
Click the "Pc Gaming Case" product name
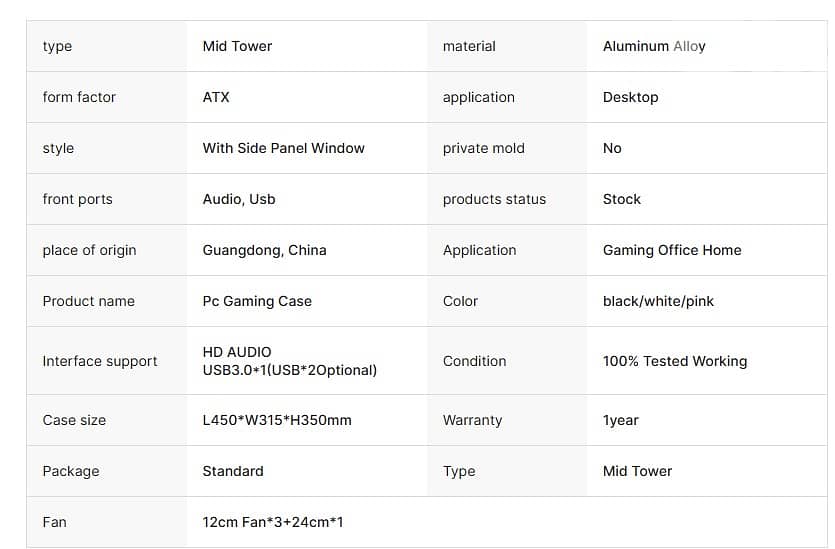[x=257, y=301]
